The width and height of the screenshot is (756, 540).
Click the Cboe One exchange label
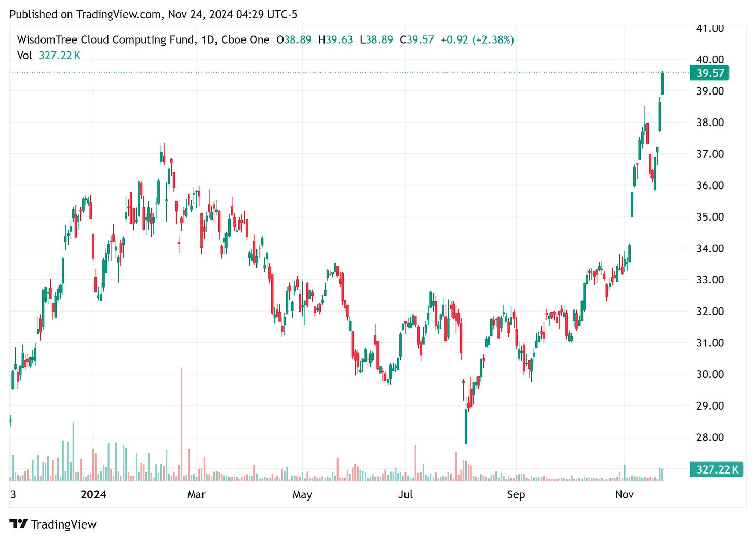(246, 40)
